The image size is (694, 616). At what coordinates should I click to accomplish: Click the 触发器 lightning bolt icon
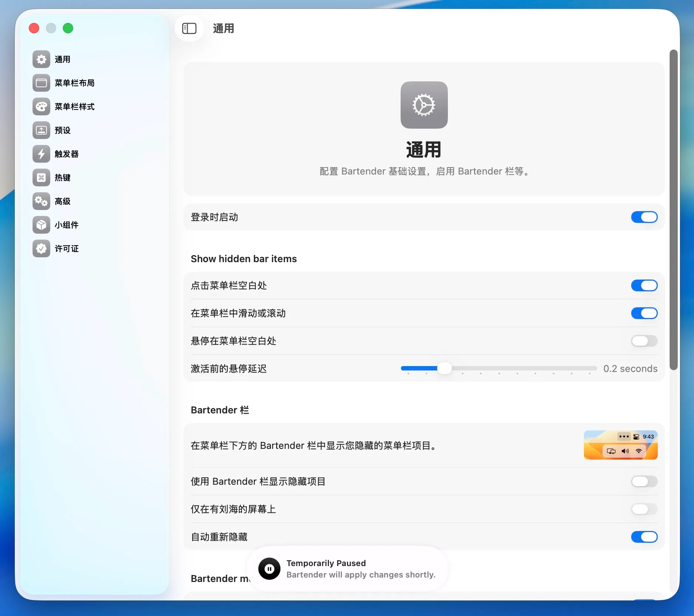click(x=41, y=154)
